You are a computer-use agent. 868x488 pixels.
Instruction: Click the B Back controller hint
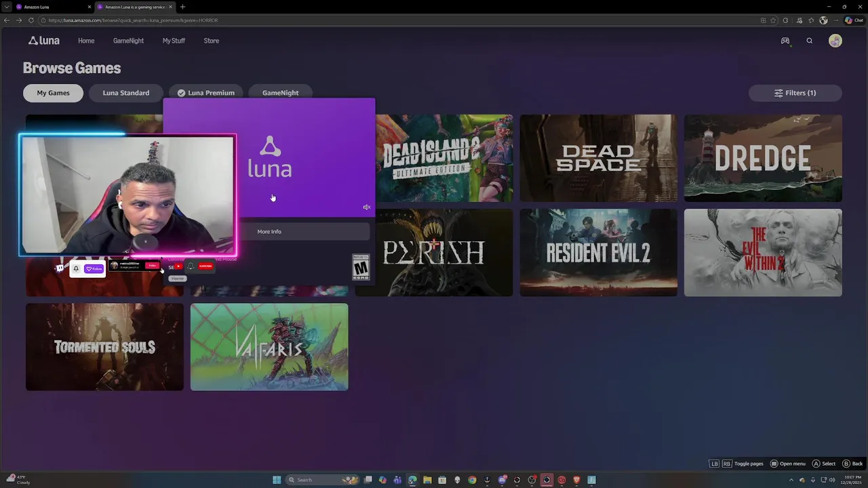(x=852, y=464)
